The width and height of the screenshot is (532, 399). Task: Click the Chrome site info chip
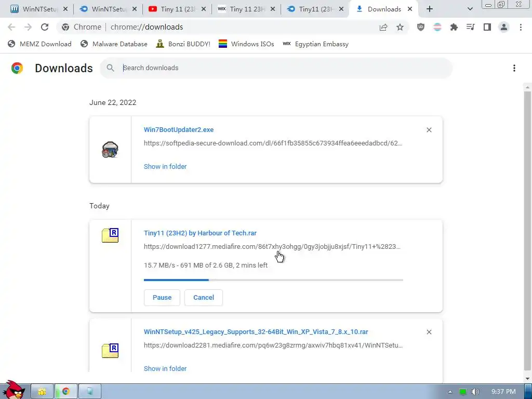[82, 27]
